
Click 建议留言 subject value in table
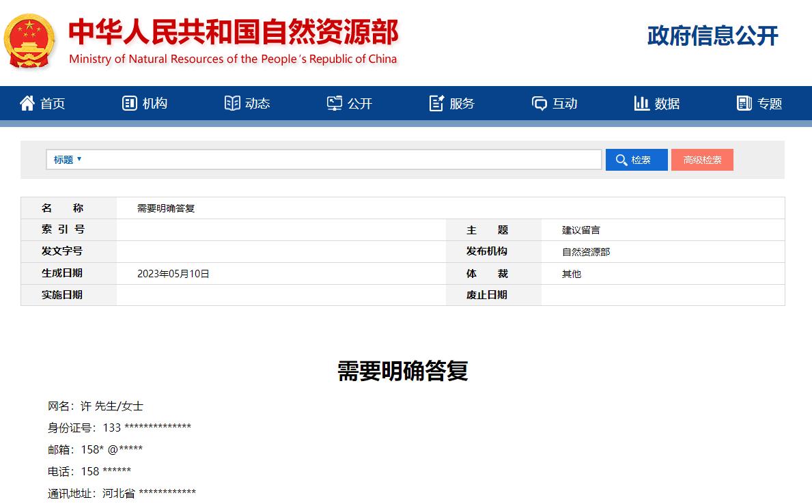tap(581, 230)
